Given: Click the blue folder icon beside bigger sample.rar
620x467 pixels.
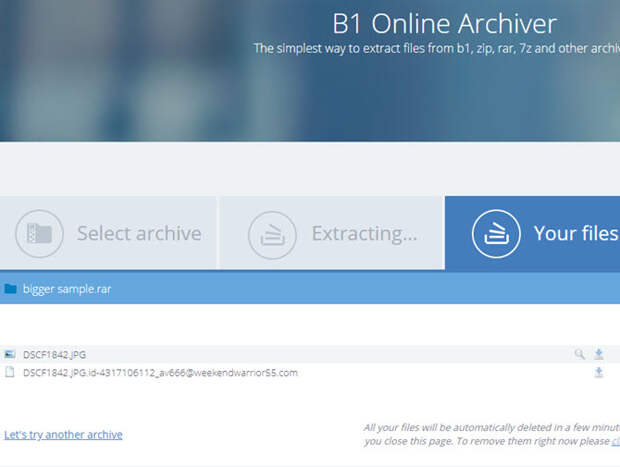Looking at the screenshot, I should [x=10, y=289].
